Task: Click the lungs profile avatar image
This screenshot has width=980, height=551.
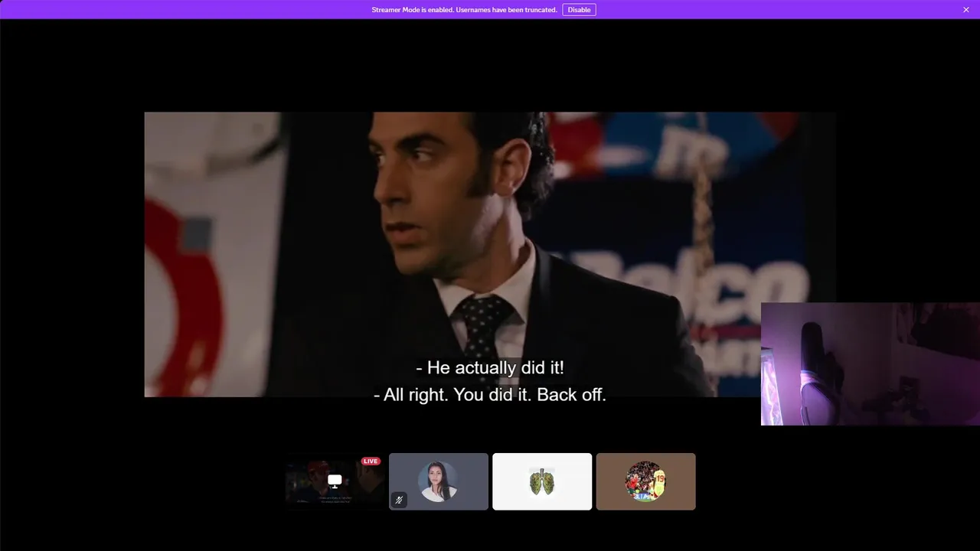Action: [541, 481]
